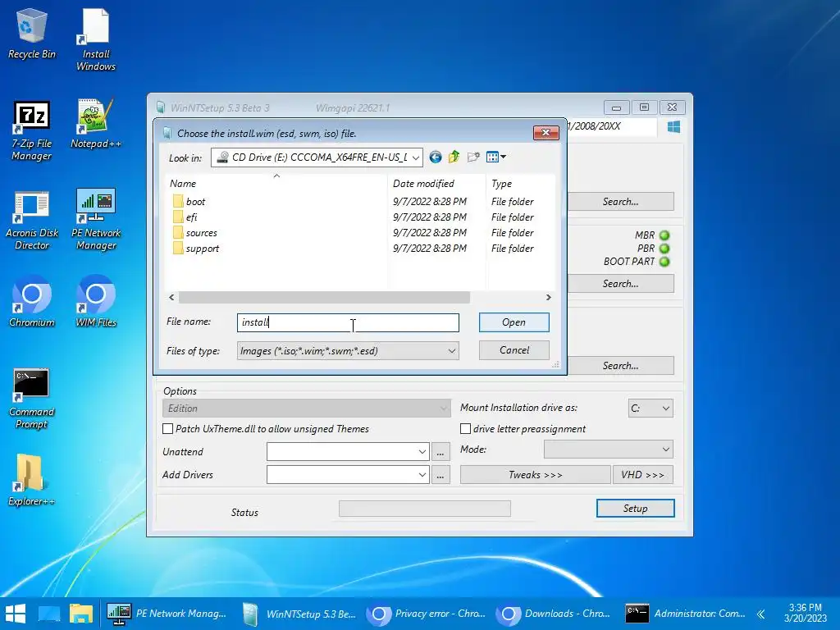
Task: Launch Acronis Disk Director shortcut
Action: tap(32, 220)
